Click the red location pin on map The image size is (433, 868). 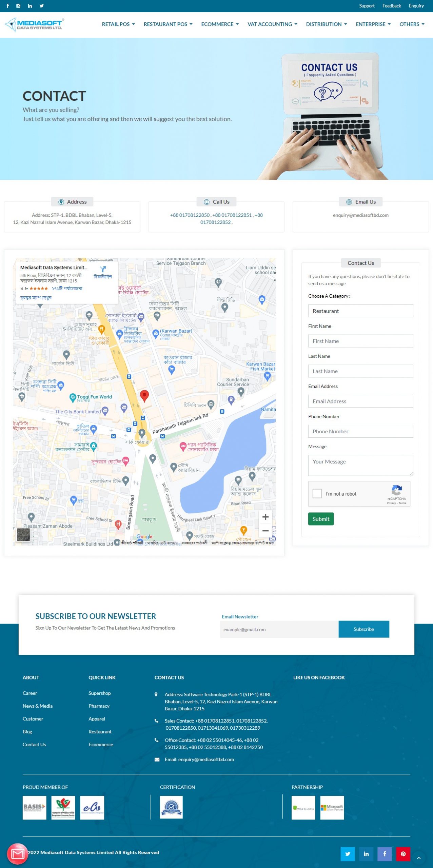(x=144, y=396)
